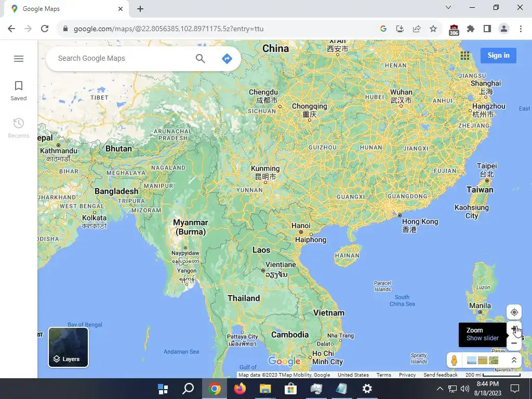This screenshot has width=532, height=399.
Task: Open the tab search chevron
Action: click(x=448, y=7)
